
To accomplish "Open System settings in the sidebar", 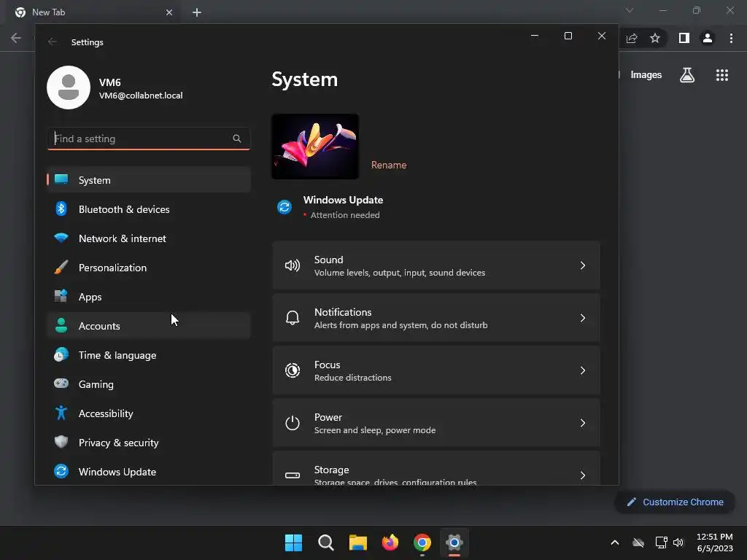I will point(149,180).
